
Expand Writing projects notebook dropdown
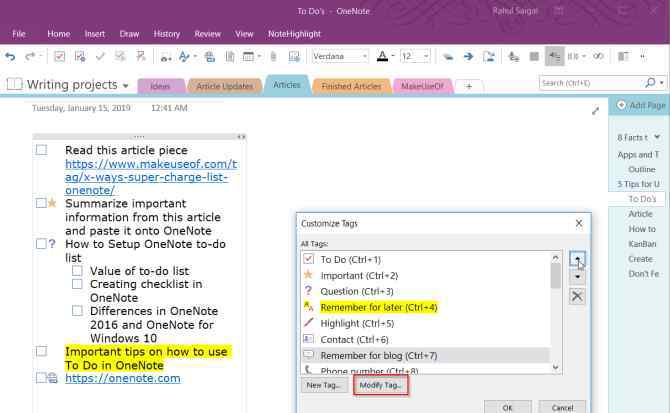126,85
